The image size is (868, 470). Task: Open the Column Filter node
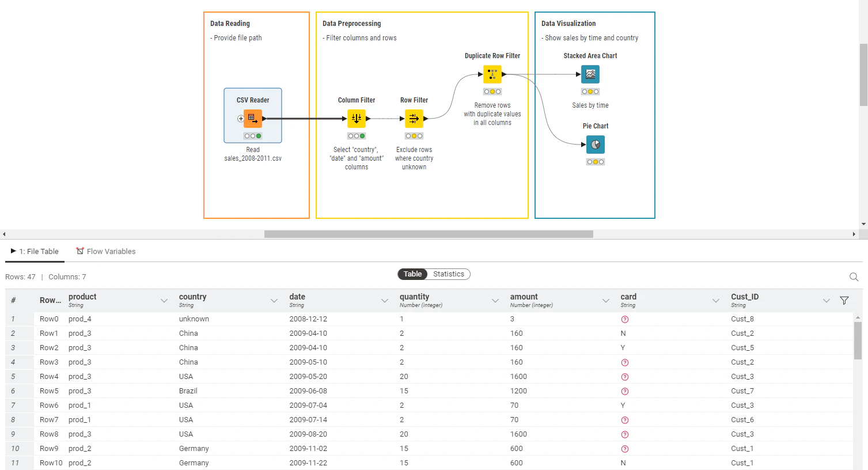pos(357,118)
